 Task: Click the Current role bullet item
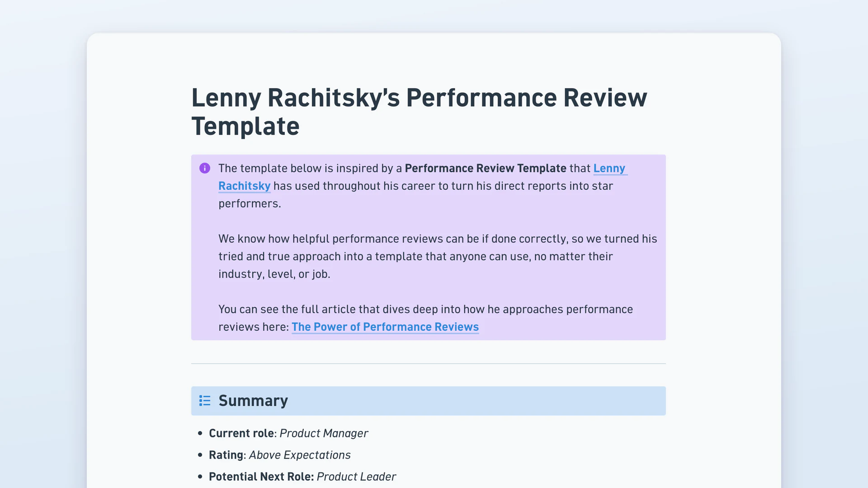[x=288, y=433]
